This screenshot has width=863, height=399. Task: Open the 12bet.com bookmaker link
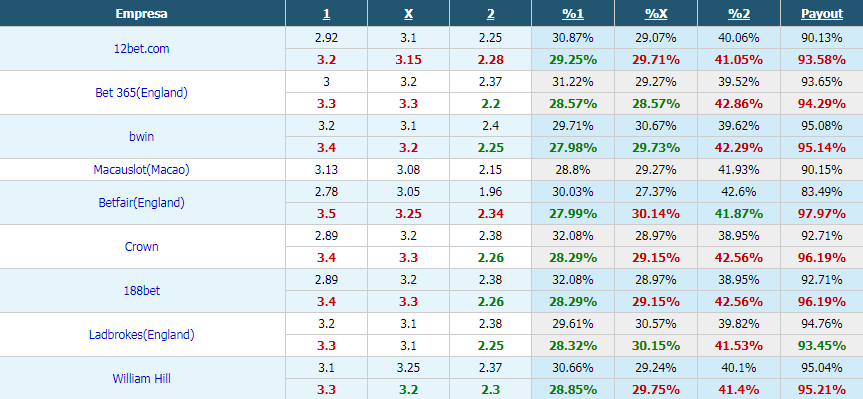pyautogui.click(x=142, y=48)
